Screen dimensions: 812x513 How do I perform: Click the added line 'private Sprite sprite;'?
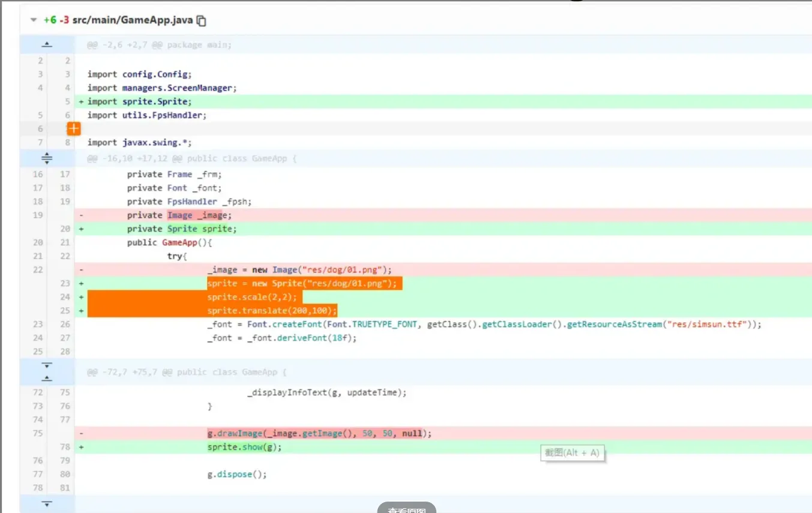(182, 229)
